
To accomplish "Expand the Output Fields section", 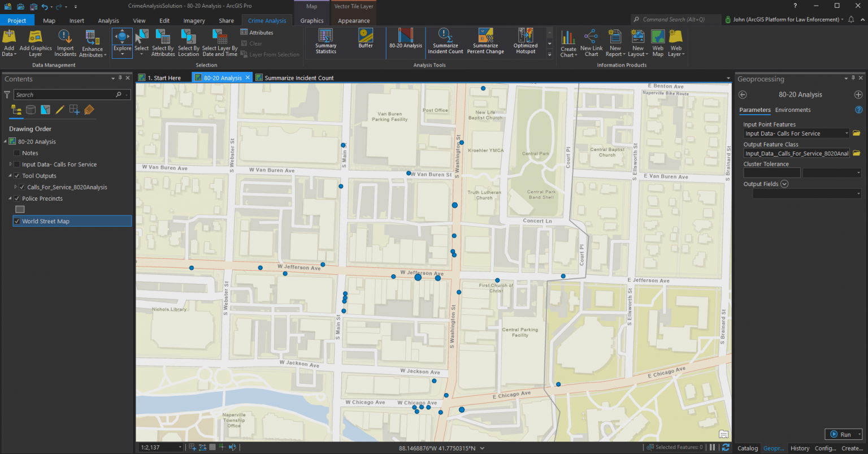I will [x=784, y=183].
